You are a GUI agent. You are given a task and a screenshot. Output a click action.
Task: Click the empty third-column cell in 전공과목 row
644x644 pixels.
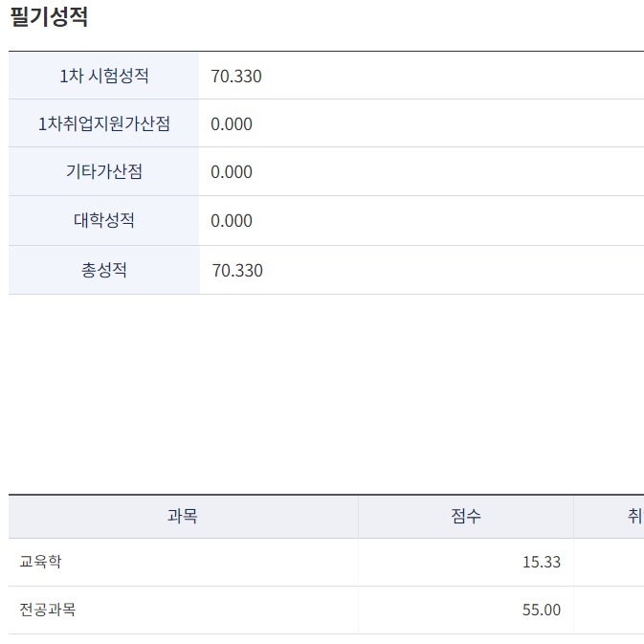[x=610, y=611]
